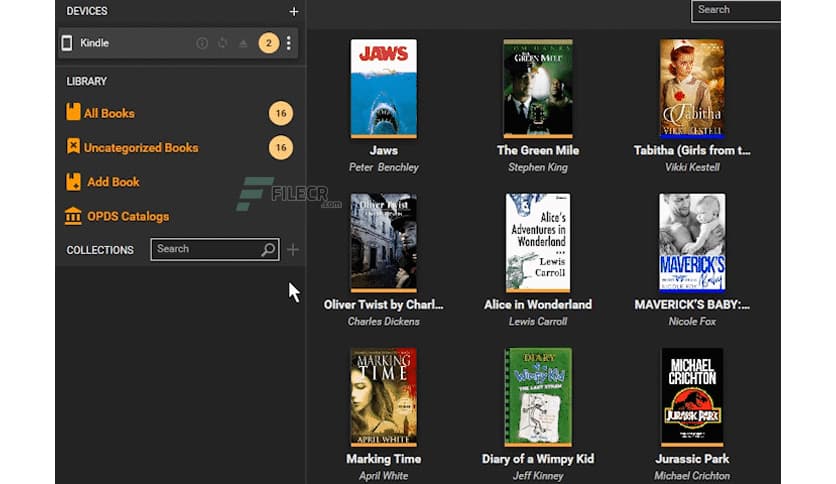Viewport: 836px width, 484px height.
Task: Click the All Books bookmark icon
Action: point(73,112)
